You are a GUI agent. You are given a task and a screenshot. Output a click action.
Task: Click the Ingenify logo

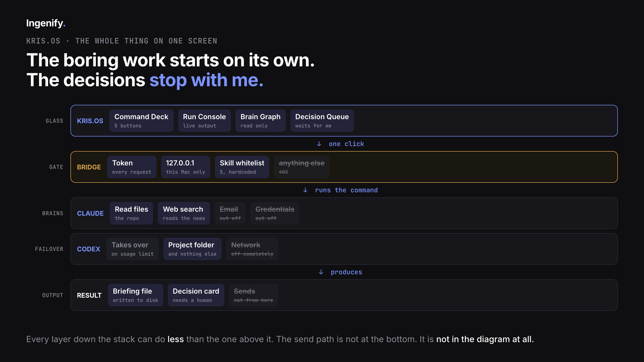click(x=46, y=23)
